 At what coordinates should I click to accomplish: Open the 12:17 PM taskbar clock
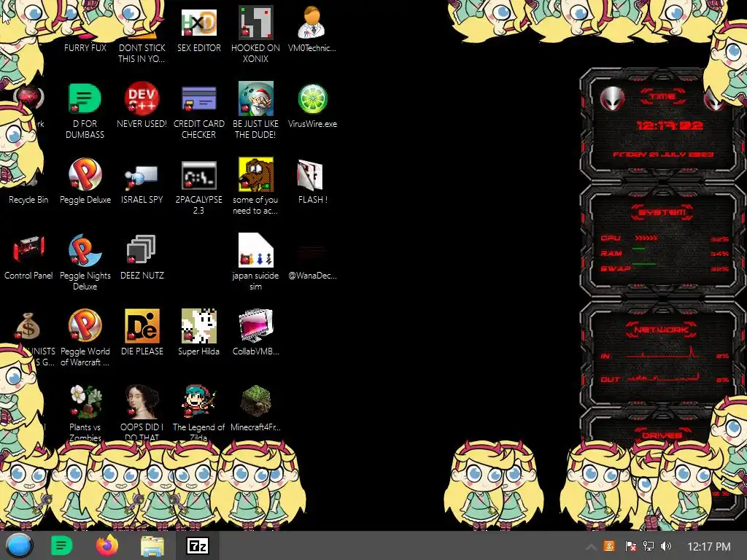pos(709,546)
